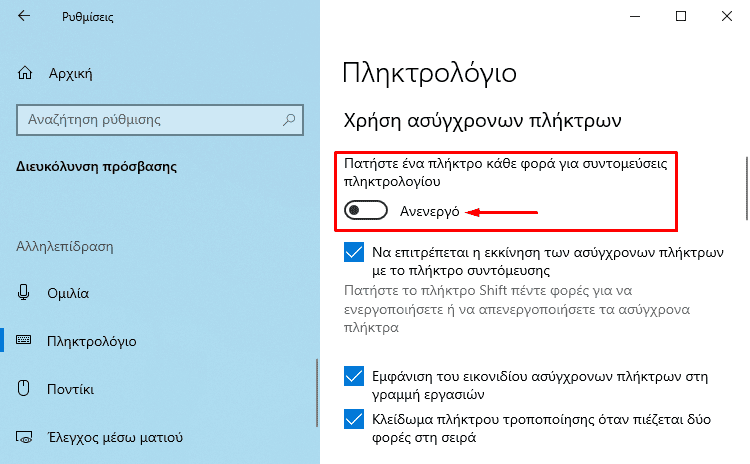
Task: Click the sidebar vertical scrollbar
Action: pyautogui.click(x=317, y=393)
